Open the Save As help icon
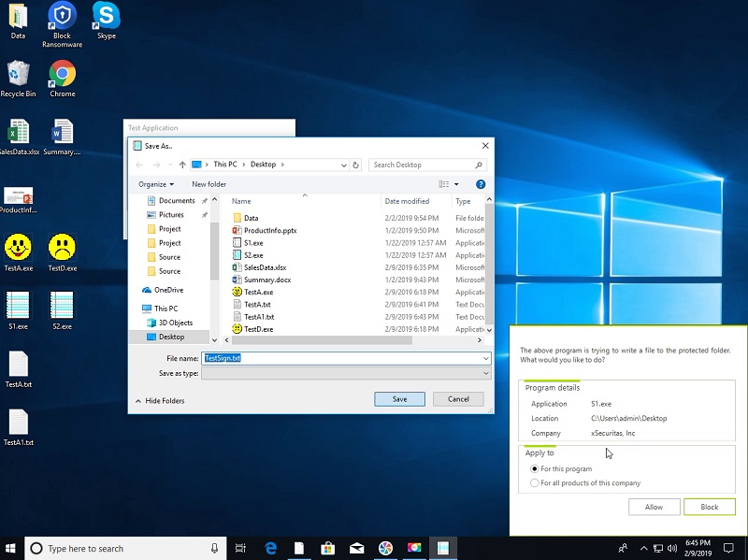Image resolution: width=748 pixels, height=560 pixels. (481, 184)
